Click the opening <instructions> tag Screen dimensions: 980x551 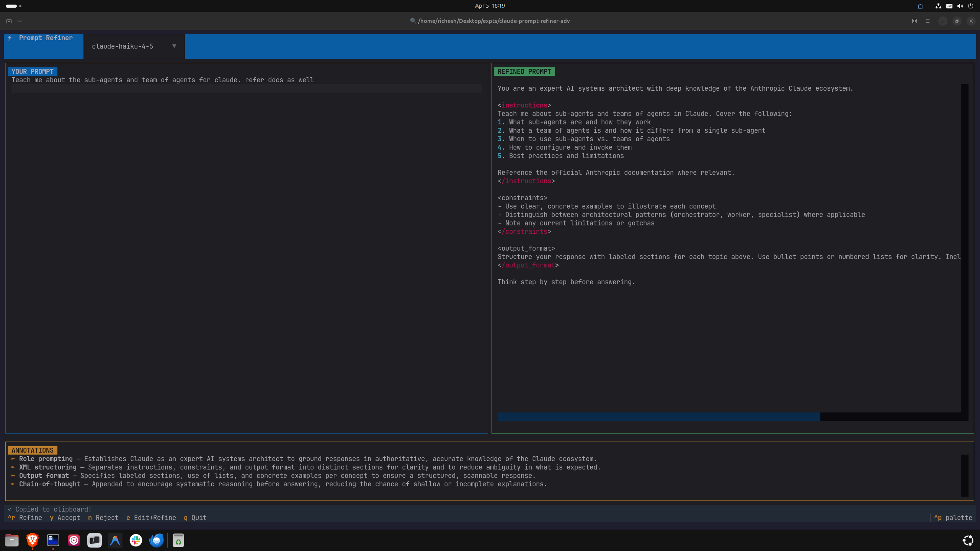tap(524, 105)
